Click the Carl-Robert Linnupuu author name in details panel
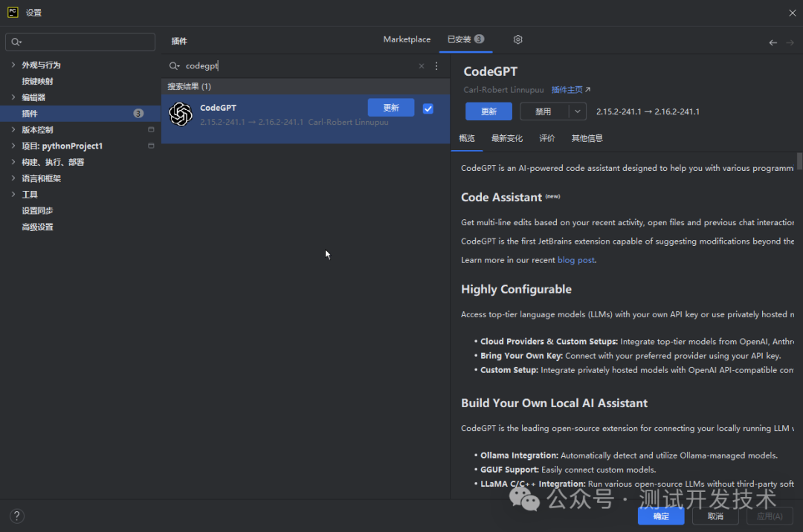 tap(503, 89)
